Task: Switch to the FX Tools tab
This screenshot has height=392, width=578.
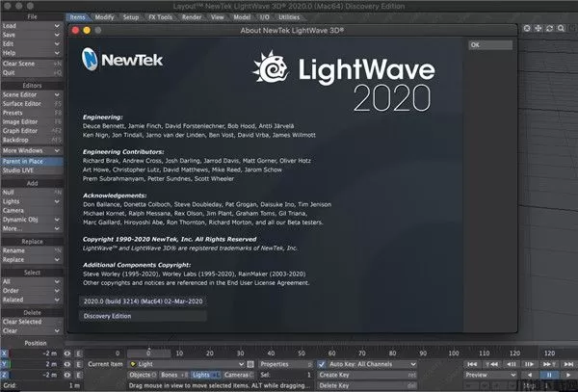Action: pyautogui.click(x=160, y=17)
